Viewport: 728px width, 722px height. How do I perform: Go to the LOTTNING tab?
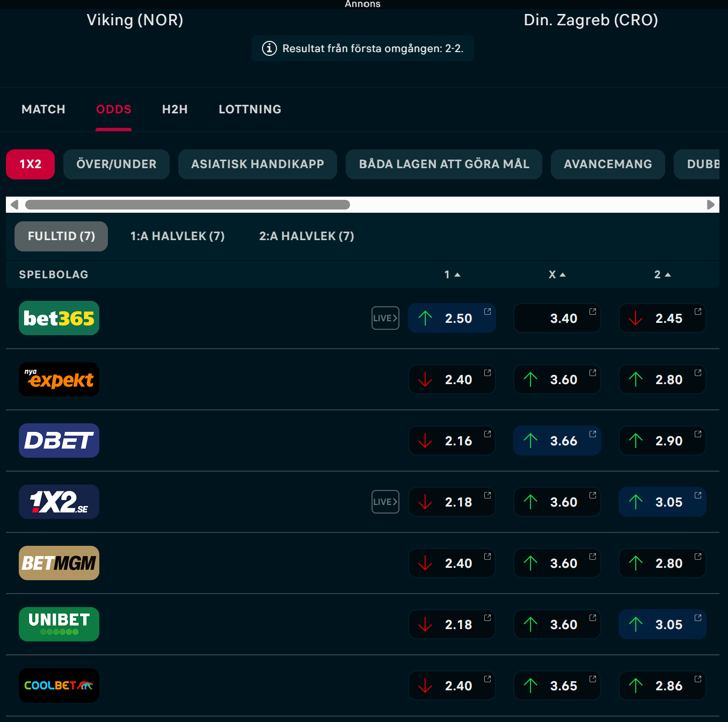pos(250,110)
